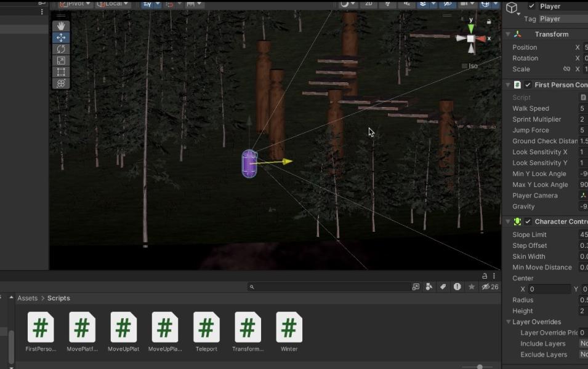Viewport: 588px width, 369px height.
Task: Click the asset icon size slider handle
Action: (x=480, y=367)
